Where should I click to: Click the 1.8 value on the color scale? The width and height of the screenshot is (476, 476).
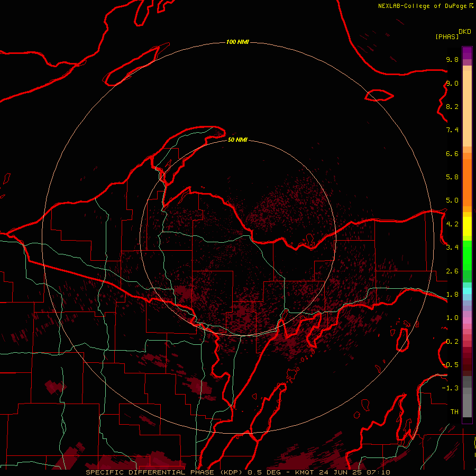(452, 295)
